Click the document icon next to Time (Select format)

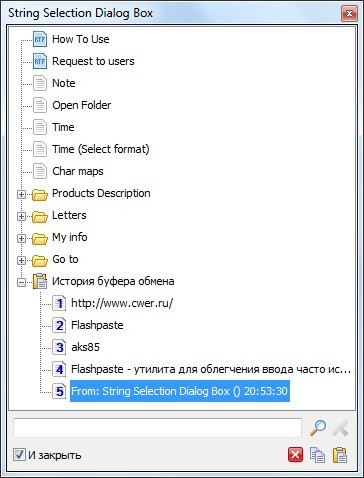[40, 149]
